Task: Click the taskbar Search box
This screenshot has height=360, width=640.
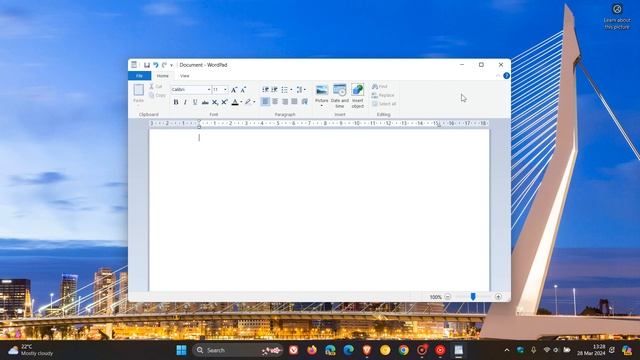Action: (x=238, y=350)
